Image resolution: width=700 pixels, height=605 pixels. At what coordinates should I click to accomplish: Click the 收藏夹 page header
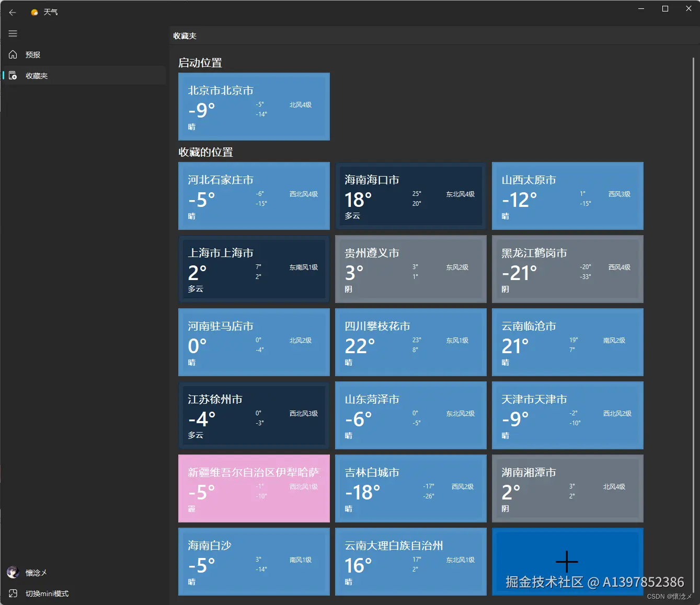pyautogui.click(x=185, y=36)
